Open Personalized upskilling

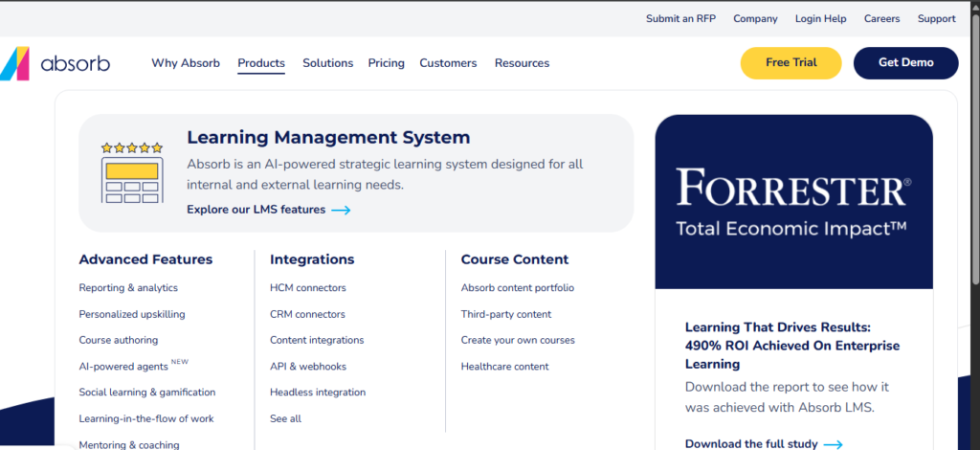click(132, 314)
